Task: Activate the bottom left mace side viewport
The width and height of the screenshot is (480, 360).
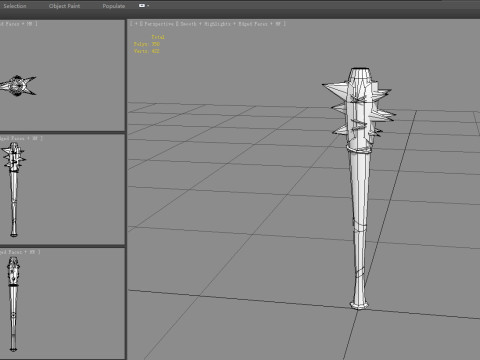Action: (62, 303)
